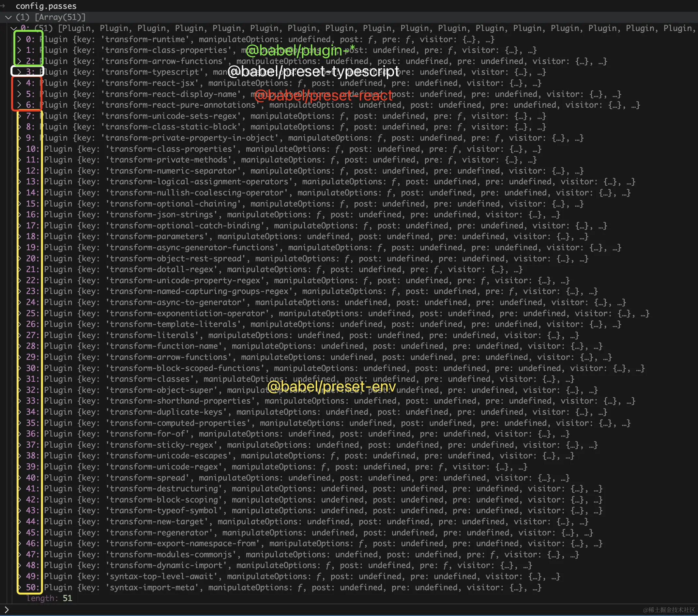This screenshot has width=698, height=616.
Task: Expand the transform-regenerator plugin entry
Action: pyautogui.click(x=20, y=532)
